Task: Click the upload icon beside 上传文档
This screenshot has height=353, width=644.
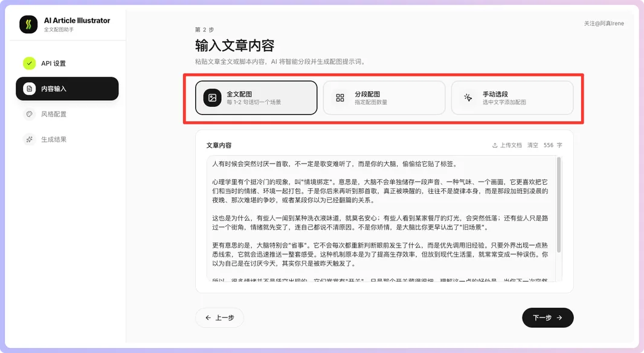Action: [494, 145]
